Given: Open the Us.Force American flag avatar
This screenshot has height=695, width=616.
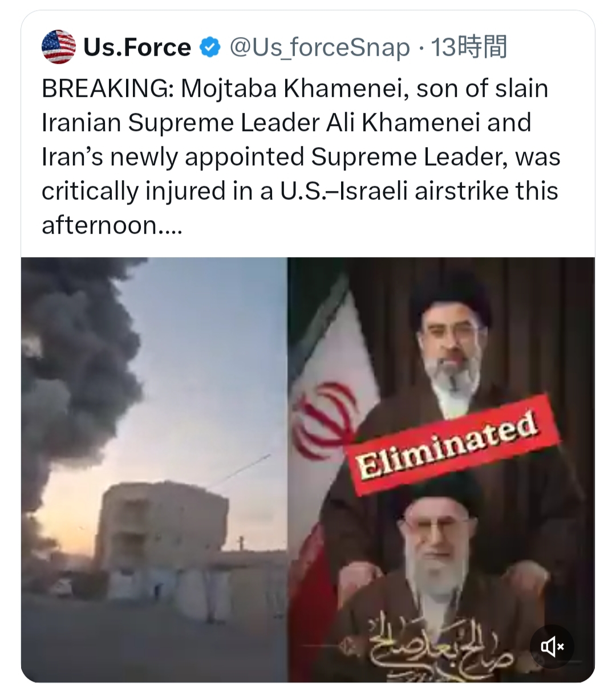Looking at the screenshot, I should 59,47.
